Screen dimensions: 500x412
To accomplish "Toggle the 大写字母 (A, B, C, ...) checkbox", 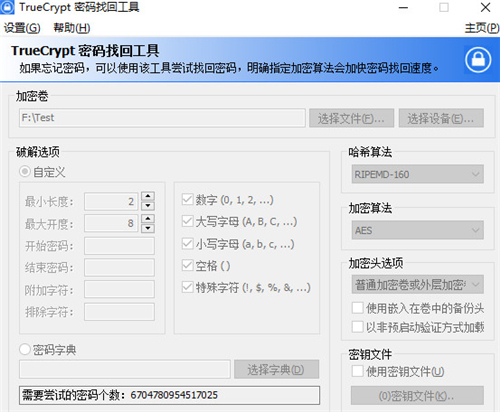I will 187,221.
